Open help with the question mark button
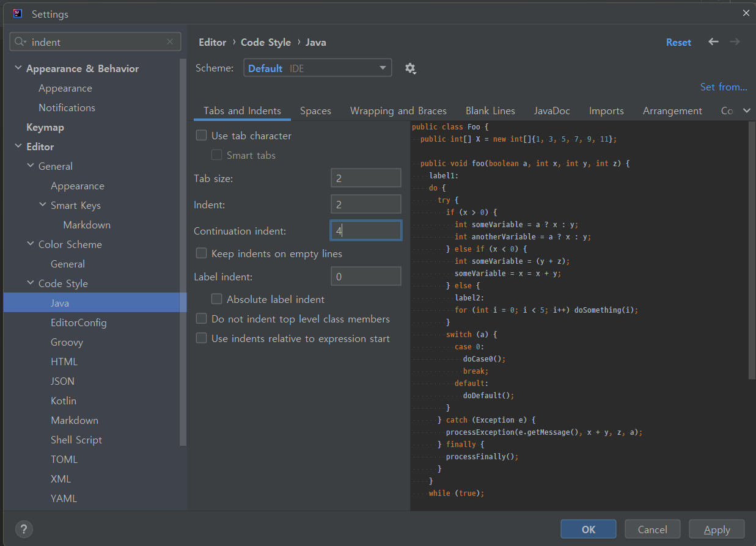The image size is (756, 546). tap(23, 529)
